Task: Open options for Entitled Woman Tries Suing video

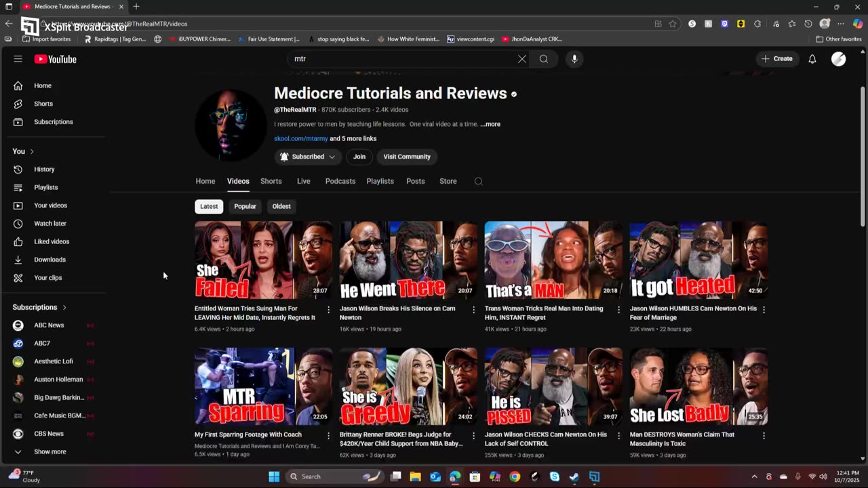Action: click(329, 310)
